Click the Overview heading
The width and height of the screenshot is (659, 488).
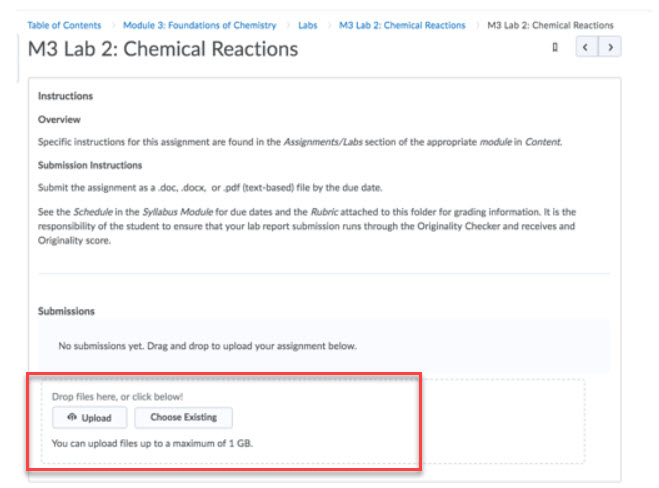(59, 119)
